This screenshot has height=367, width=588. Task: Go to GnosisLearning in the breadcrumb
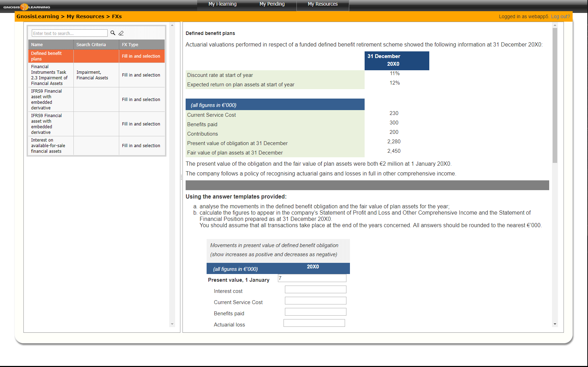[x=38, y=16]
